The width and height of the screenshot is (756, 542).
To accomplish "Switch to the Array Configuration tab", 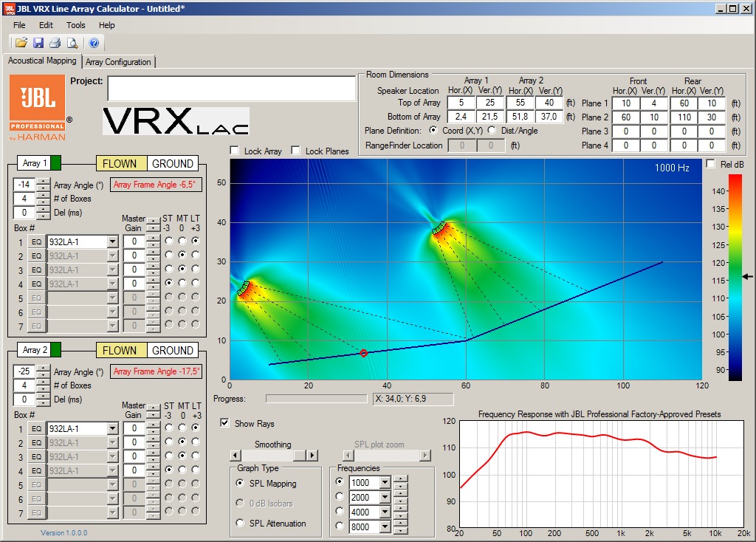I will pyautogui.click(x=118, y=62).
